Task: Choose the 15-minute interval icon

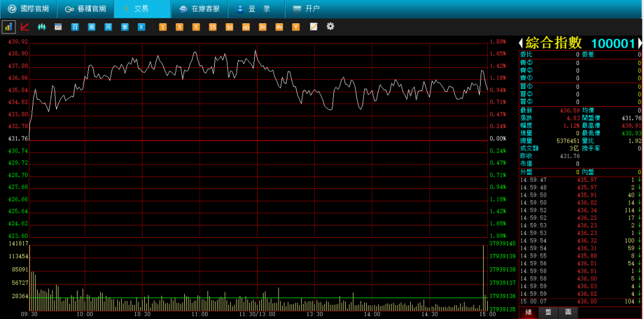Action: [212, 27]
